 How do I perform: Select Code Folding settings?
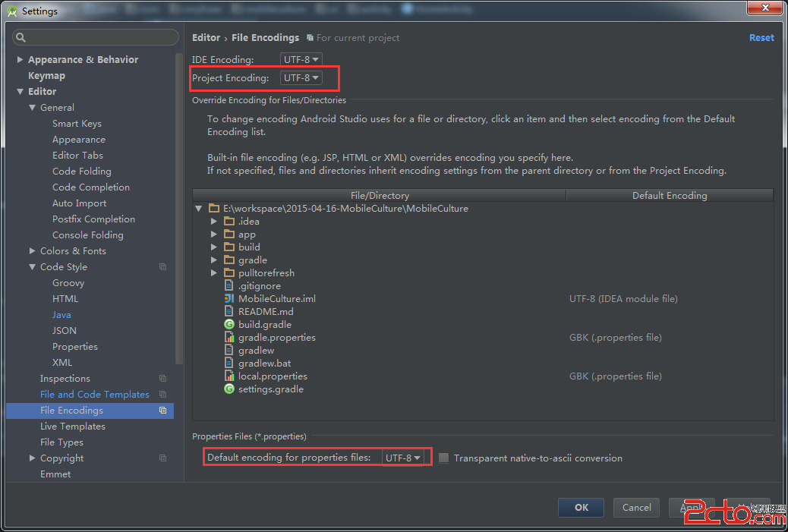point(82,172)
